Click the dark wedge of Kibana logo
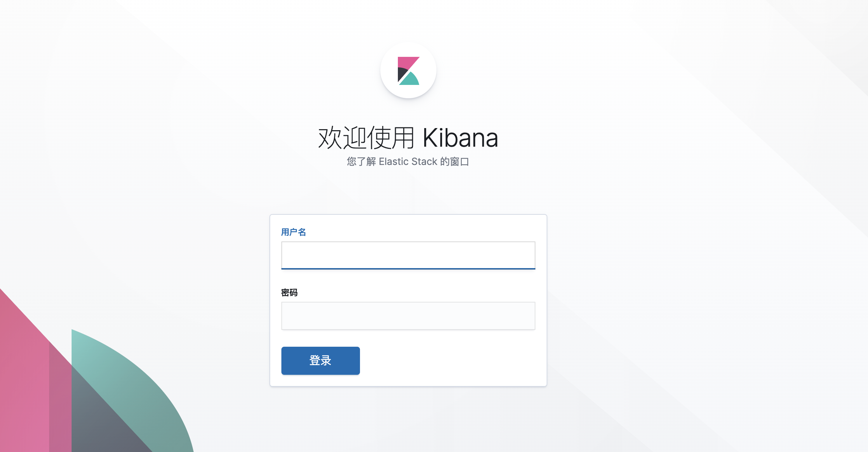868x452 pixels. pyautogui.click(x=401, y=74)
